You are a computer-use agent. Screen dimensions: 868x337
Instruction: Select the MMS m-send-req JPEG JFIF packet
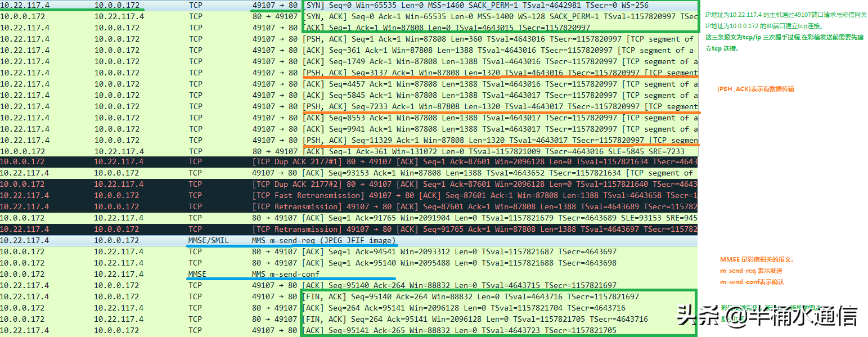coord(349,241)
